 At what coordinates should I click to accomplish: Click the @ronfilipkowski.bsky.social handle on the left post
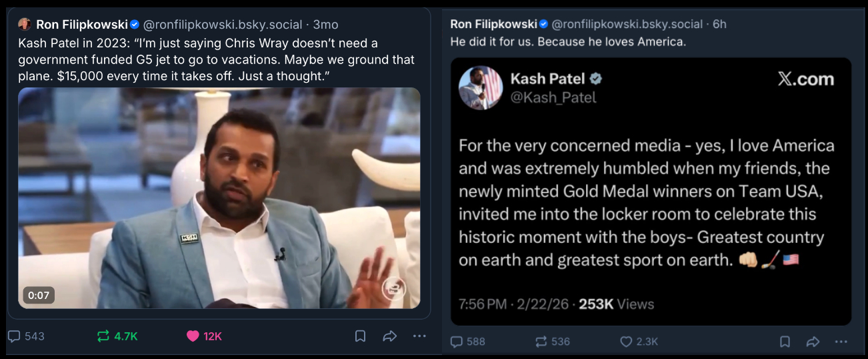click(223, 25)
